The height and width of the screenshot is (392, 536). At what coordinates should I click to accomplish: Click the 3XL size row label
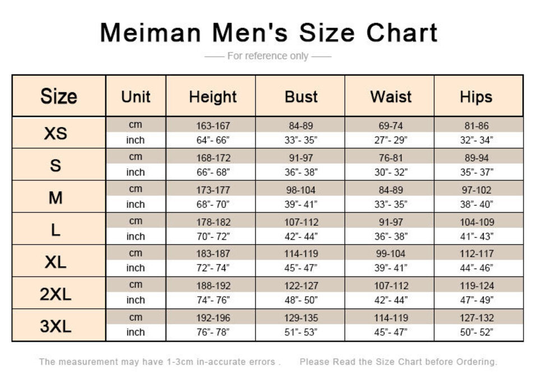coord(56,325)
